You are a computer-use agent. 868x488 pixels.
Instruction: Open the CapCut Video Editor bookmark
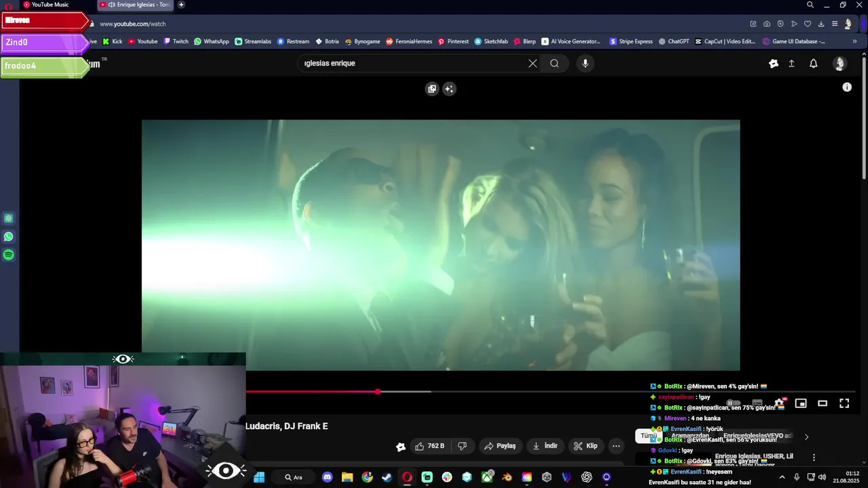click(x=725, y=41)
